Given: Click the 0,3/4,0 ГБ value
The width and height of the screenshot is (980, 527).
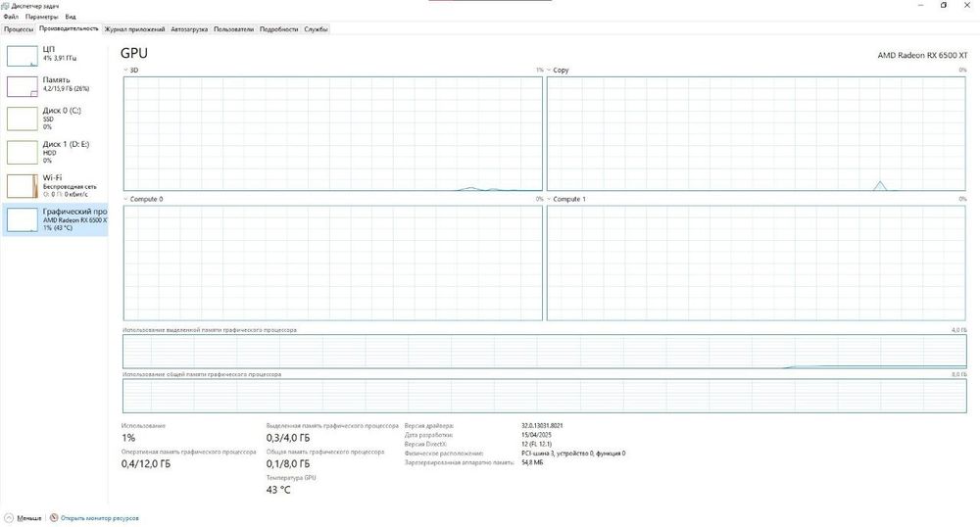Looking at the screenshot, I should tap(287, 438).
